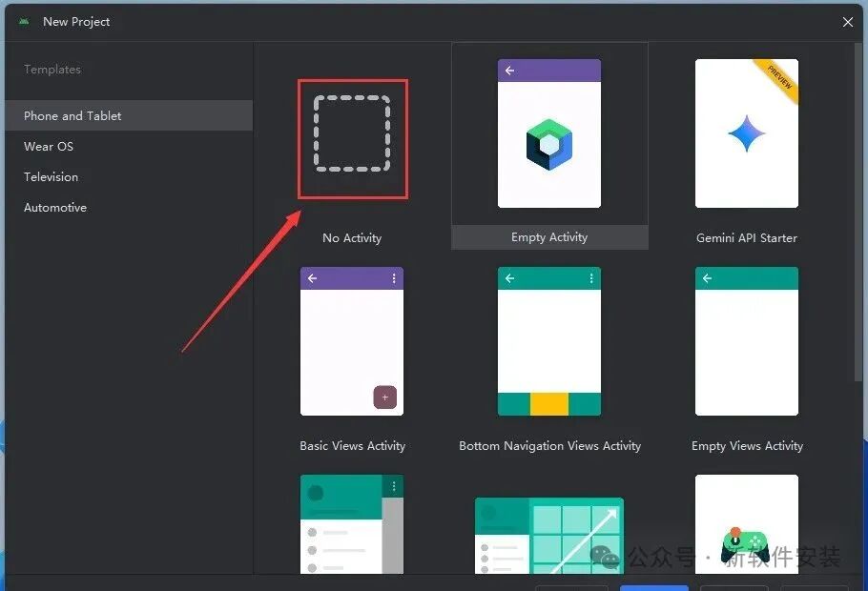Click the Android Studio icon in title bar
Image resolution: width=868 pixels, height=591 pixels.
tap(24, 22)
